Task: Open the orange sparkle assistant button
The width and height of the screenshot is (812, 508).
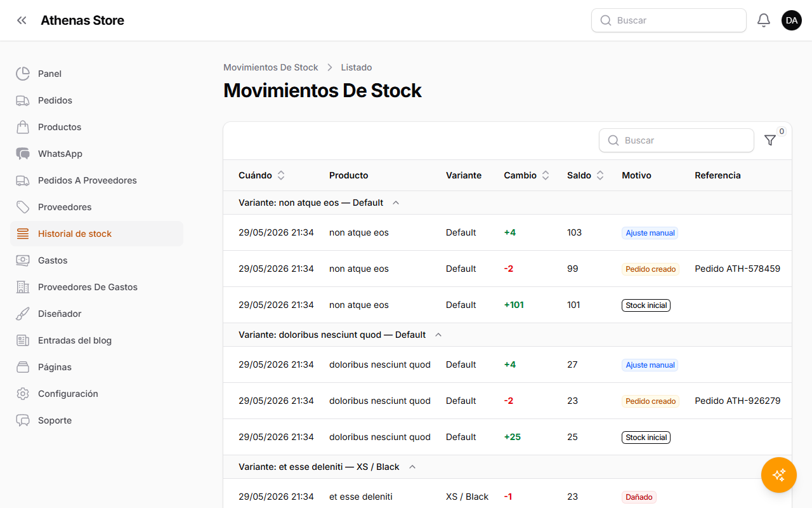Action: pyautogui.click(x=779, y=475)
